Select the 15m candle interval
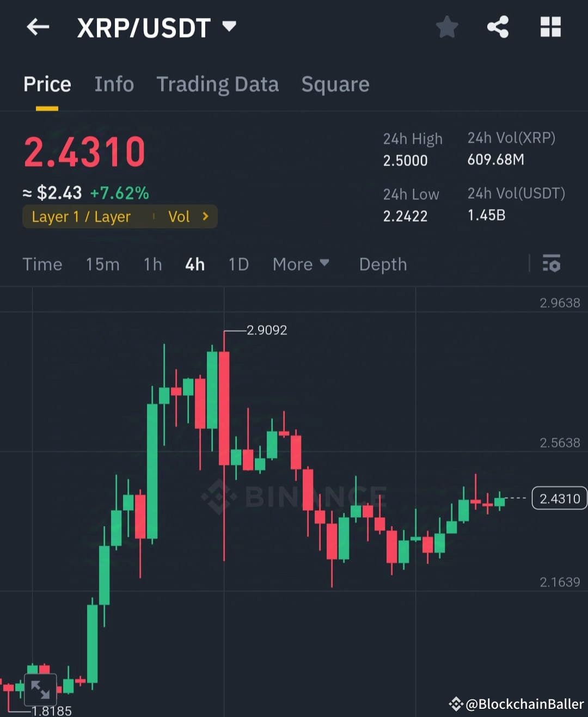 click(x=102, y=264)
